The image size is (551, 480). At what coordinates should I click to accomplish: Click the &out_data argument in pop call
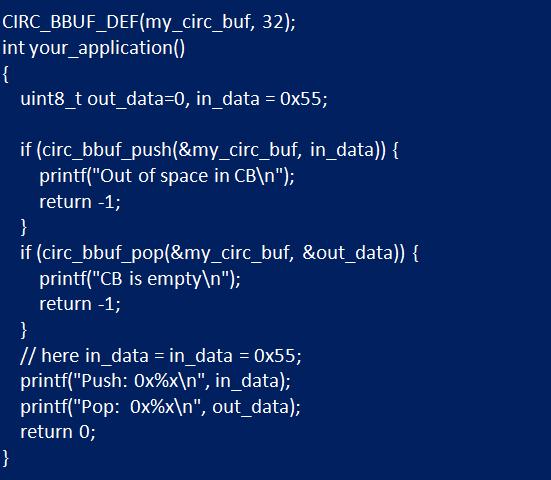pyautogui.click(x=348, y=253)
